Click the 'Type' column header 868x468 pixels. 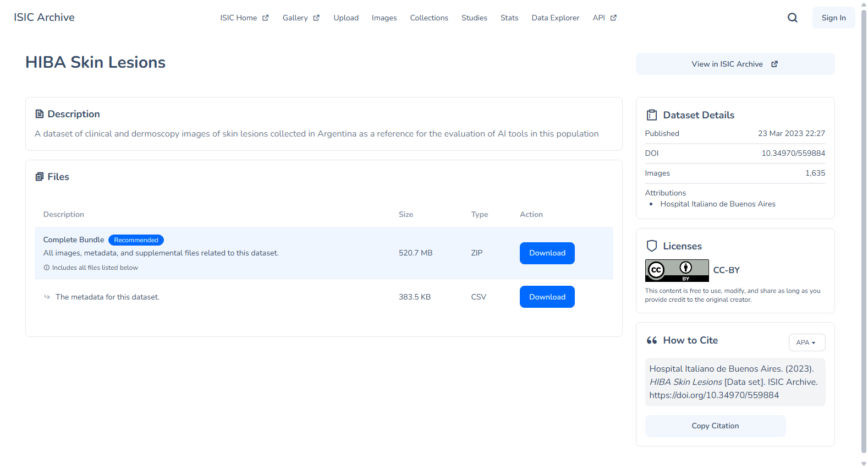480,214
